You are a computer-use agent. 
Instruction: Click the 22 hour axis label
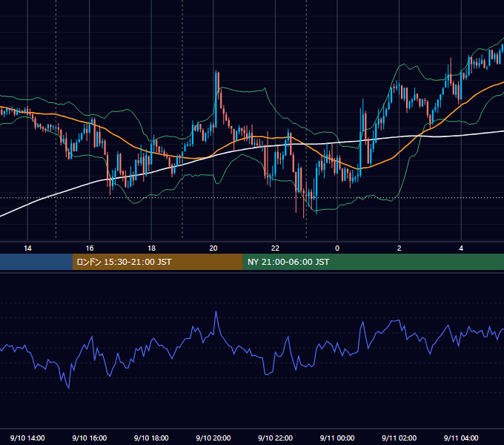[275, 248]
